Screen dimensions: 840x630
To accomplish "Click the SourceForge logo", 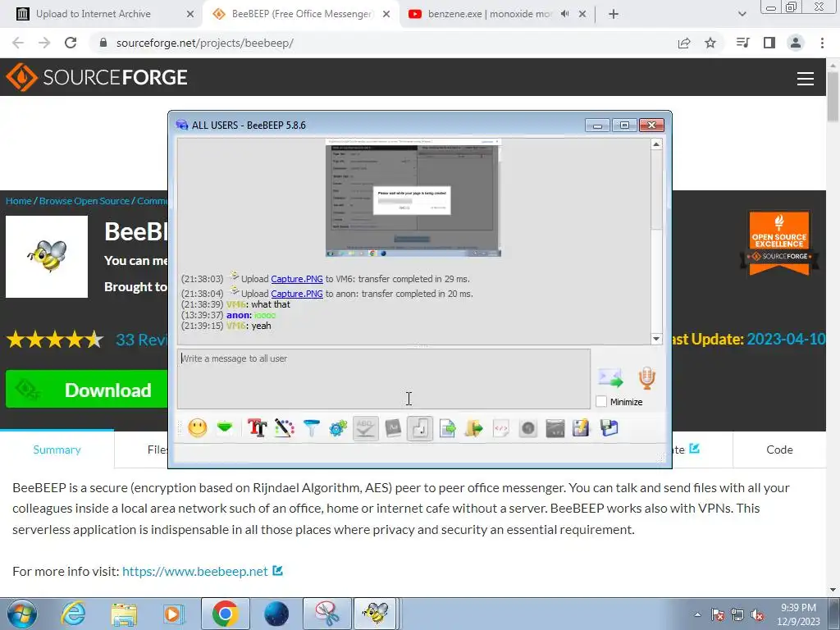I will point(97,77).
